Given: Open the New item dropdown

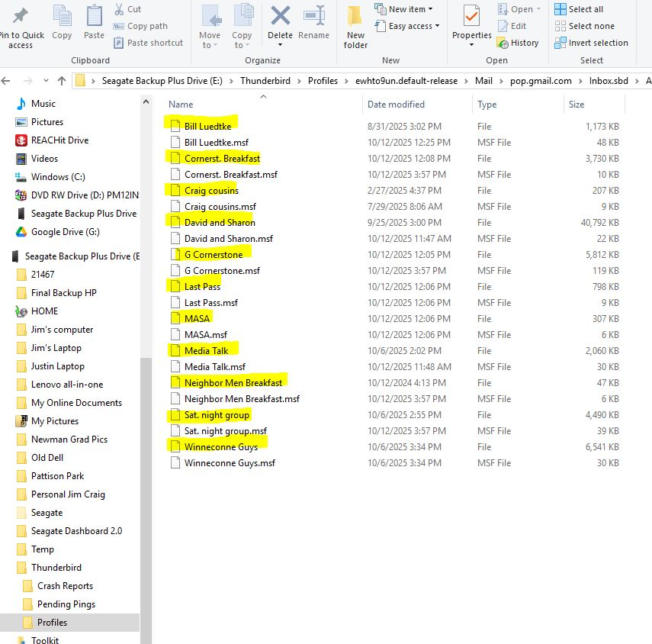Looking at the screenshot, I should [x=403, y=8].
